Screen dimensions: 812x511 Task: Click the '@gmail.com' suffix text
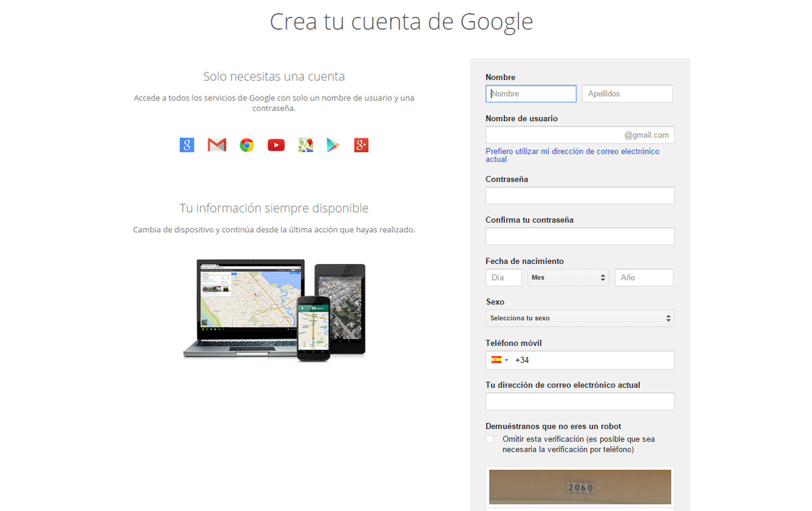coord(647,135)
